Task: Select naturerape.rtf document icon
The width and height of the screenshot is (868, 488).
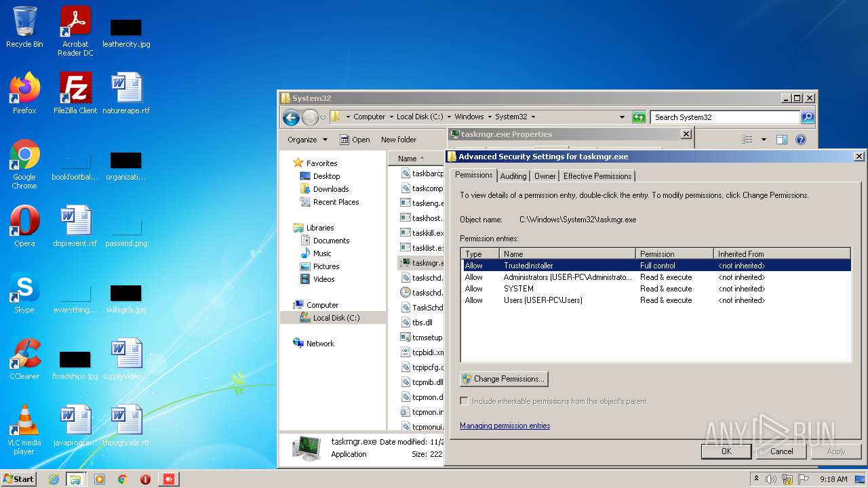Action: (126, 93)
